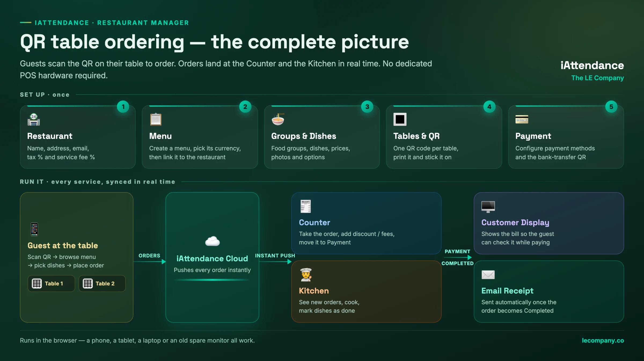Click the "QR table ordering — the complete picture" title

coord(214,42)
